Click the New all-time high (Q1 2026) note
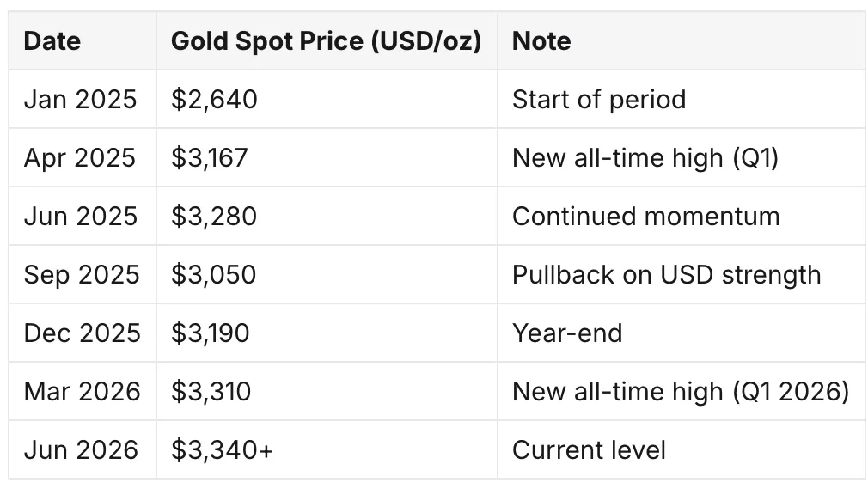This screenshot has width=868, height=483. 681,392
